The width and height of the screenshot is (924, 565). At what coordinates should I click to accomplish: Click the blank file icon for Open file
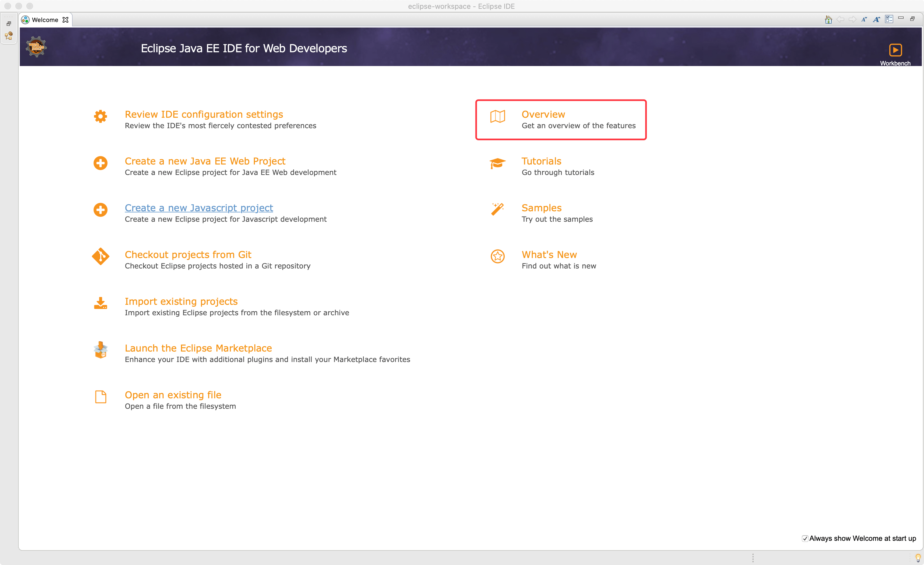coord(100,397)
